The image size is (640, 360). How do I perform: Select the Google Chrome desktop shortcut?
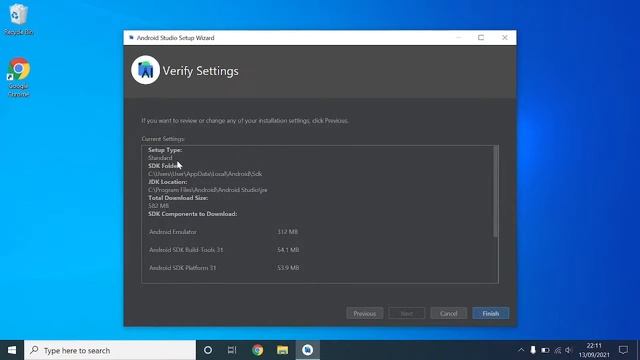pyautogui.click(x=18, y=78)
